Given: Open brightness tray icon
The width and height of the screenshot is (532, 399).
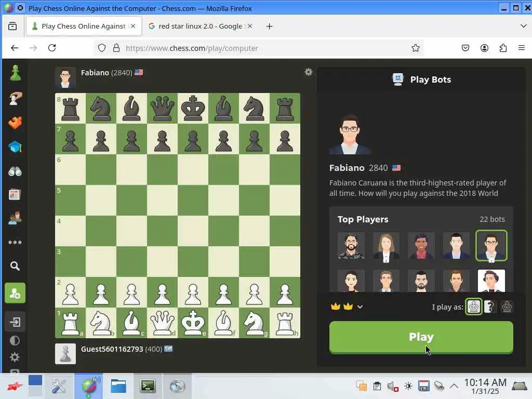Looking at the screenshot, I should click(x=408, y=386).
